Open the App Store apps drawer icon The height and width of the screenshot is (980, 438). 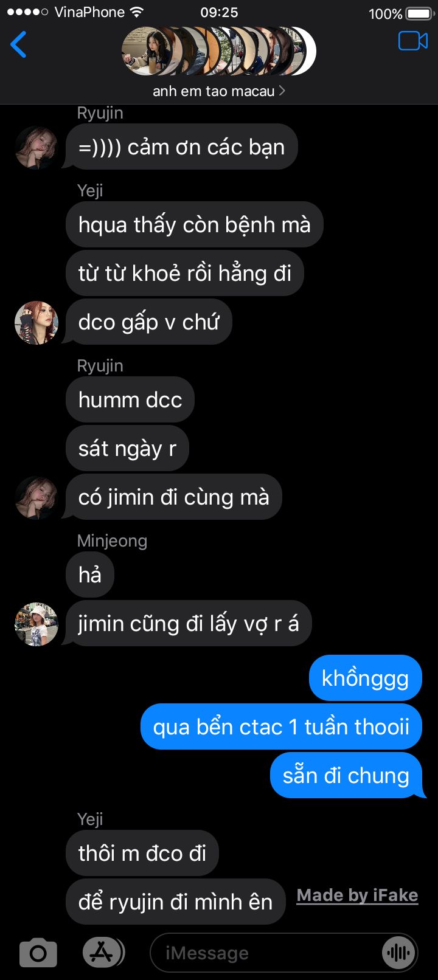103,953
